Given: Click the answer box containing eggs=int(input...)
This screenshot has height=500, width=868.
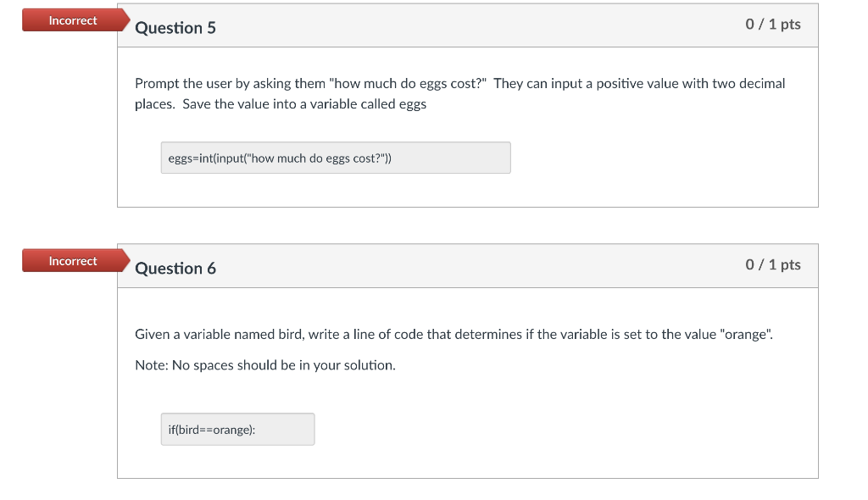Looking at the screenshot, I should [x=335, y=158].
